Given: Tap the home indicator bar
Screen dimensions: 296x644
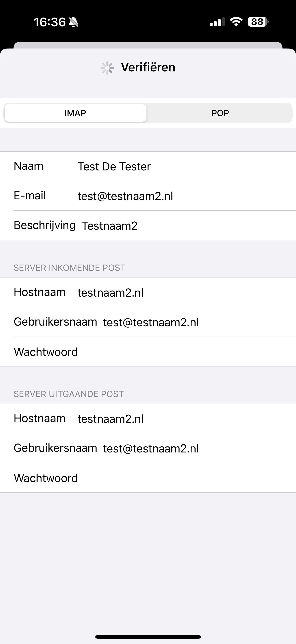Looking at the screenshot, I should [148, 637].
